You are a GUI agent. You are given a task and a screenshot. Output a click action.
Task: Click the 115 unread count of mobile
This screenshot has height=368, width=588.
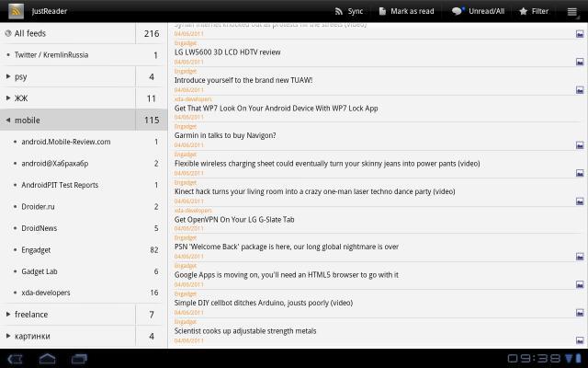click(x=152, y=121)
